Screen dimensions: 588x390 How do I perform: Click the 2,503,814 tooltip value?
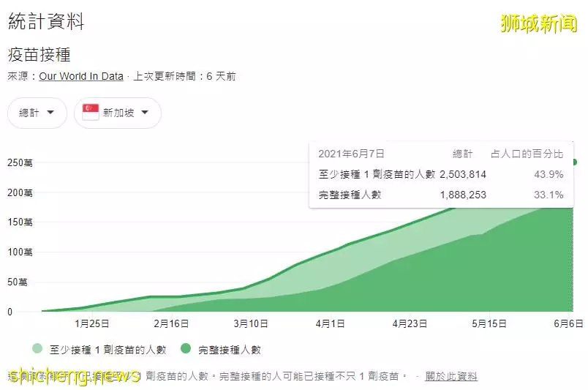click(463, 174)
